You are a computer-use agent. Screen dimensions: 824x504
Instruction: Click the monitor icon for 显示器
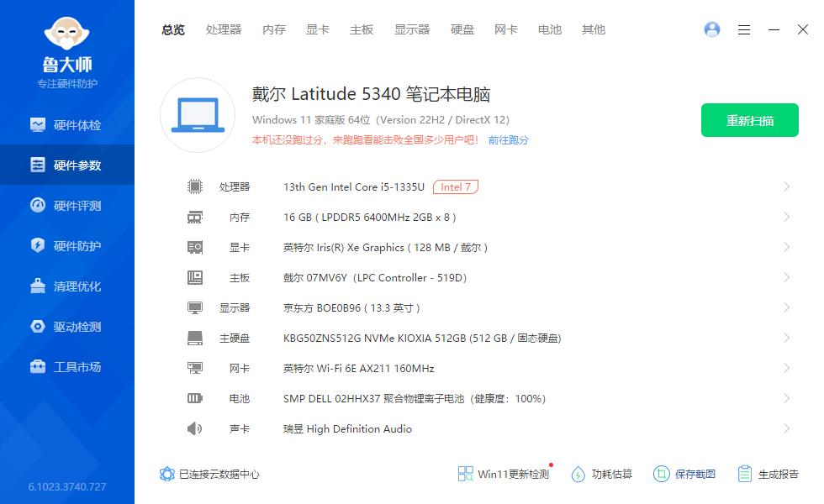click(x=195, y=307)
